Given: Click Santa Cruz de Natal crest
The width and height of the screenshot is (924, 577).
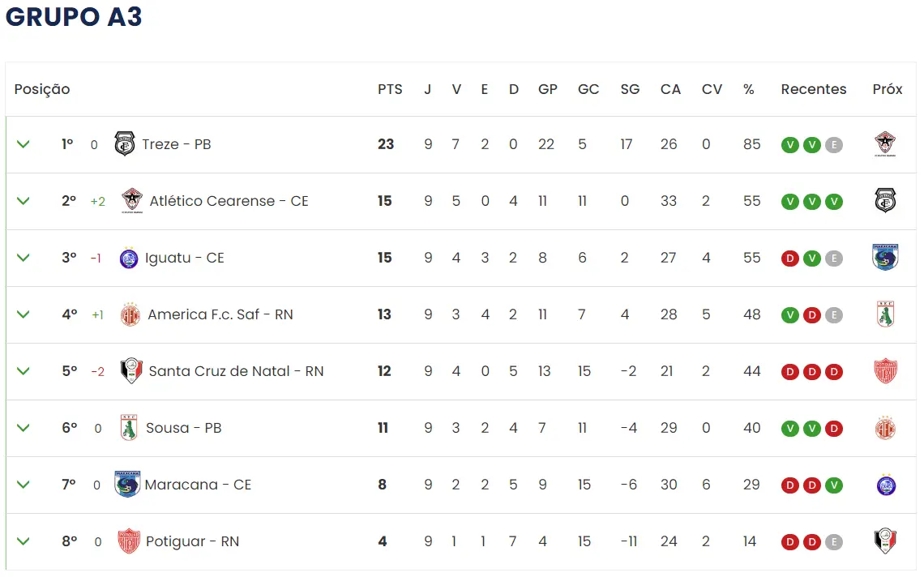Looking at the screenshot, I should pos(131,371).
